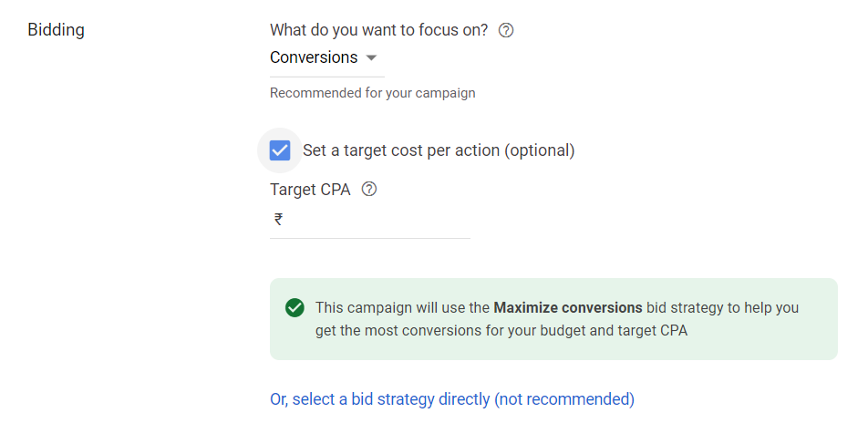Select a bid strategy directly link
Screen dimensions: 868x444
tap(379, 399)
